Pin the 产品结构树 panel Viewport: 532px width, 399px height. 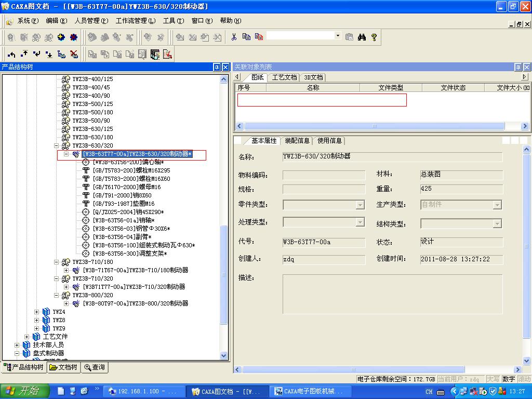[x=217, y=67]
